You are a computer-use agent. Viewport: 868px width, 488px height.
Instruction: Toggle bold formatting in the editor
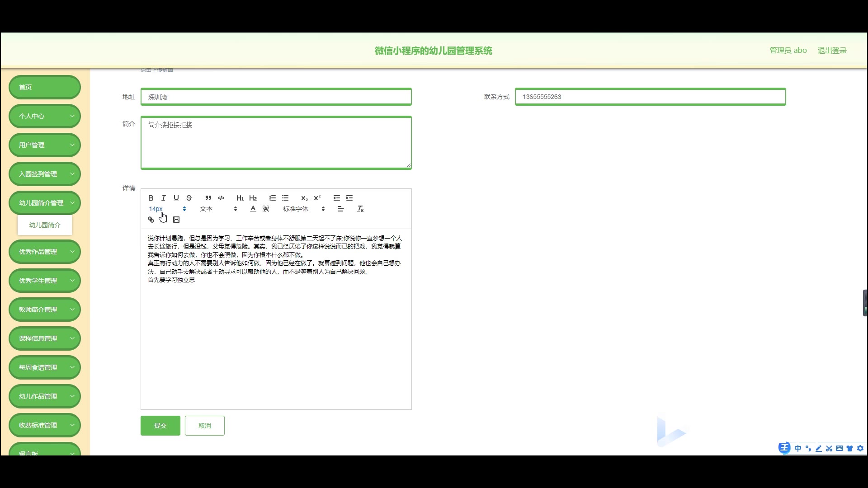pyautogui.click(x=151, y=198)
